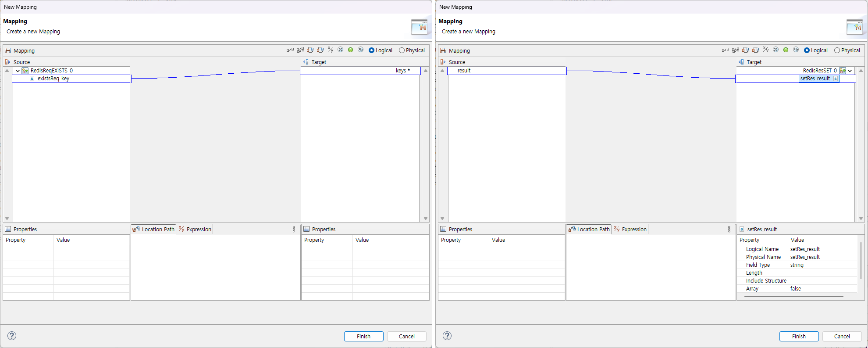This screenshot has width=868, height=348.
Task: Click the dotted circle icon in left toolbar
Action: point(360,50)
